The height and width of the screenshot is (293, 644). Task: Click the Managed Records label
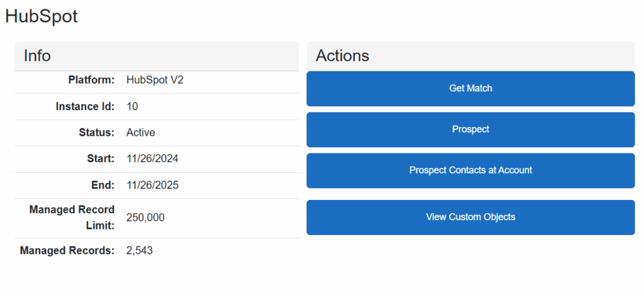pos(67,251)
